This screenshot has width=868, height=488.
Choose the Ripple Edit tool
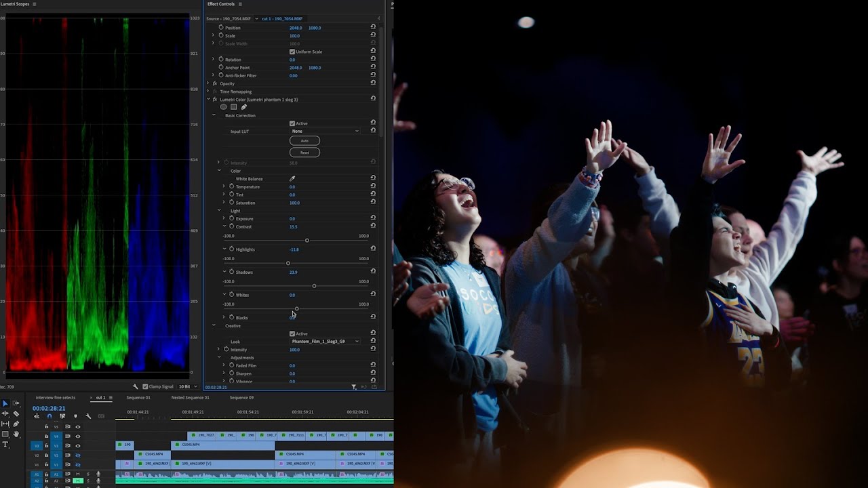(x=5, y=413)
